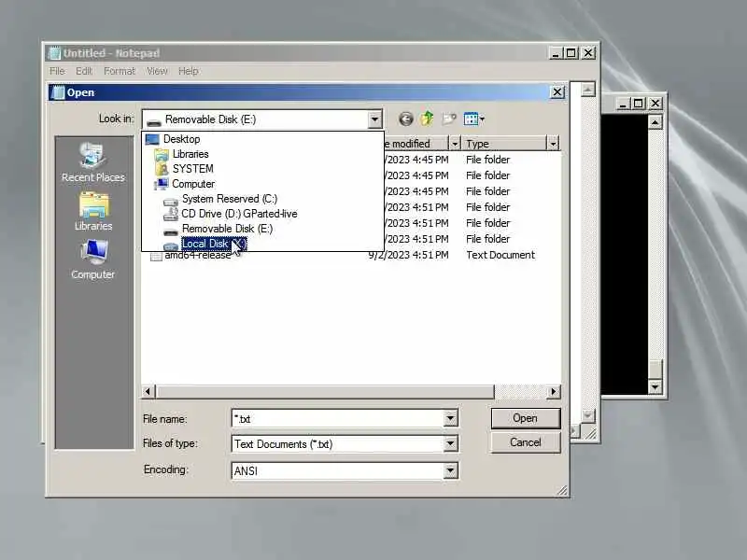Click the file list scroll left arrow
The image size is (747, 560).
coord(148,391)
